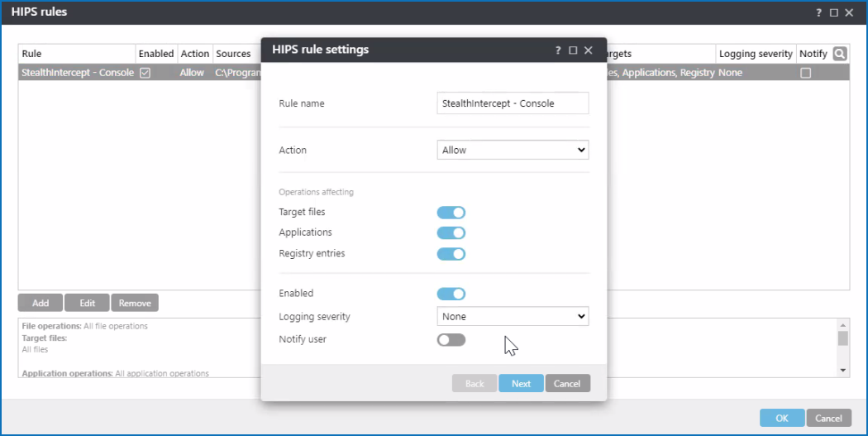Open help for HIPS rules window
Image resolution: width=868 pixels, height=436 pixels.
(x=819, y=12)
